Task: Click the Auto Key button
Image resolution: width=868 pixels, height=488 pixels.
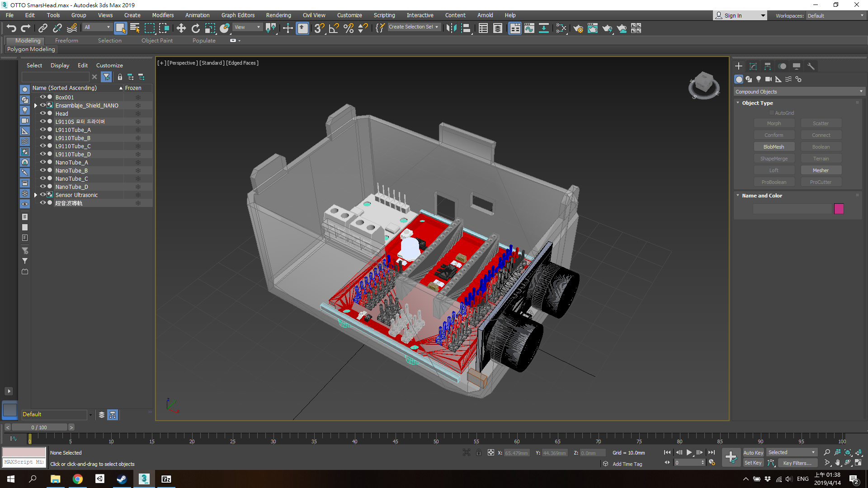Action: point(753,453)
